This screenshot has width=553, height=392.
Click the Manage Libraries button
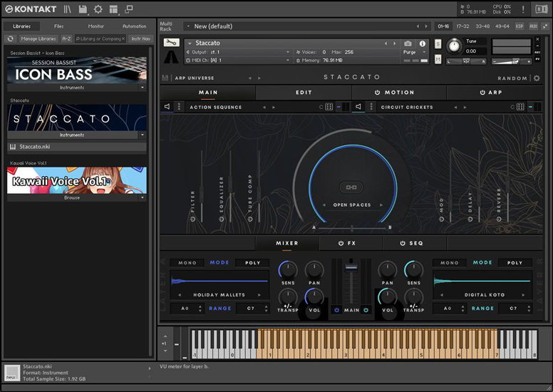click(38, 38)
